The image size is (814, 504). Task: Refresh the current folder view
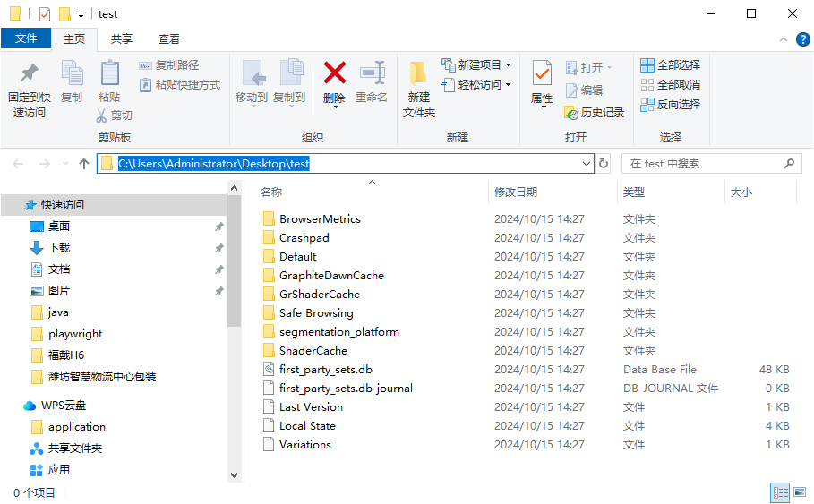(x=604, y=164)
